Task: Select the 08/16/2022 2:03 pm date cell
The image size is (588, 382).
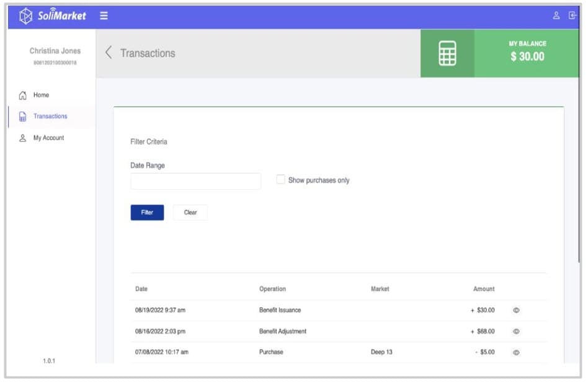Action: click(160, 331)
